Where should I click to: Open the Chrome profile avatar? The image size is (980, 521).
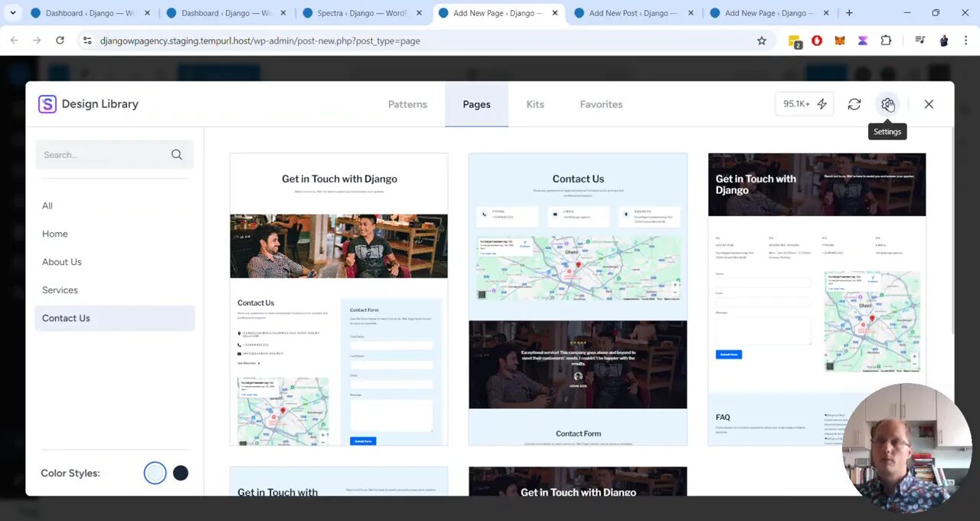point(944,41)
